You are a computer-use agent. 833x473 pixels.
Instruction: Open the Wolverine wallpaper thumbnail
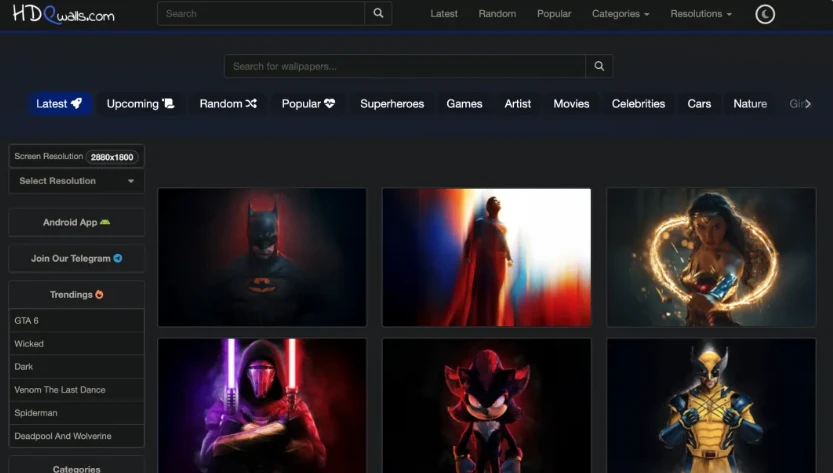[711, 406]
